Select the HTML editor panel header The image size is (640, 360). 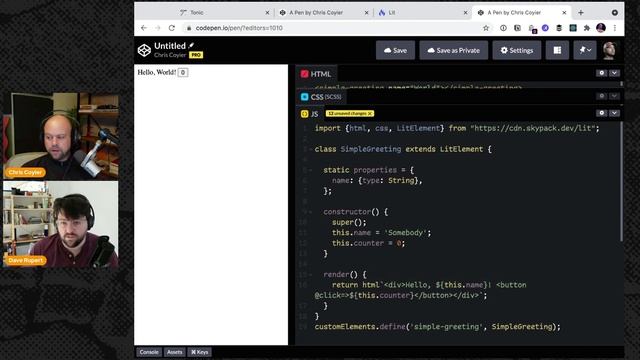coord(316,74)
